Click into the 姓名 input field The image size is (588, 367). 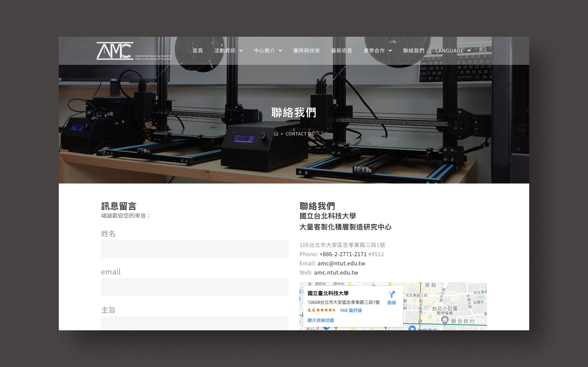click(x=195, y=249)
